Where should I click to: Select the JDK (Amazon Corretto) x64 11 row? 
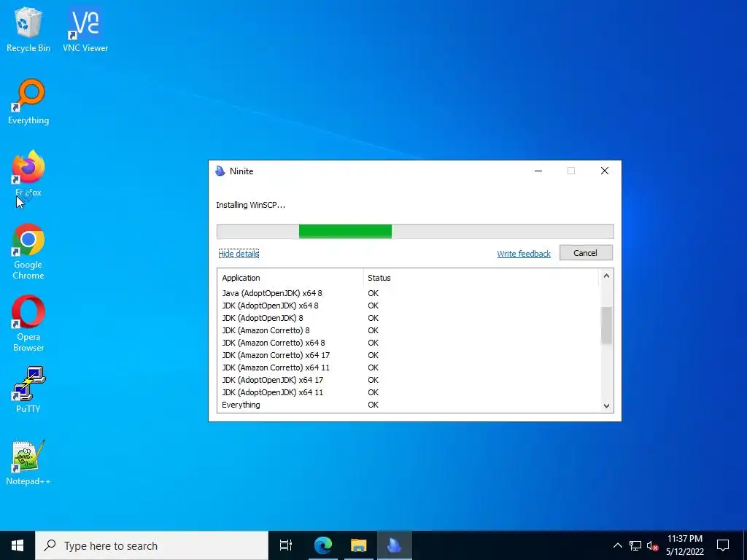[x=409, y=367]
